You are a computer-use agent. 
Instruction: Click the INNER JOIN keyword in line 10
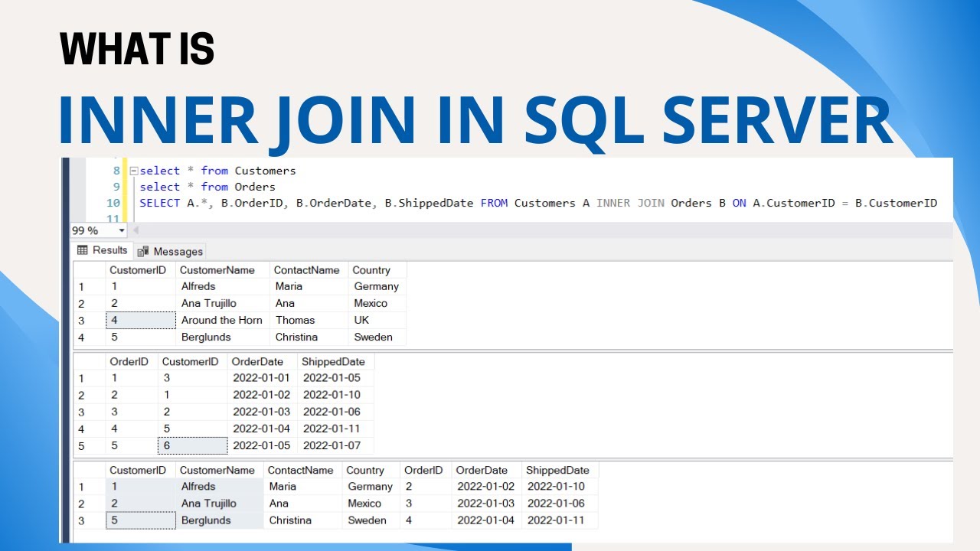pos(630,203)
